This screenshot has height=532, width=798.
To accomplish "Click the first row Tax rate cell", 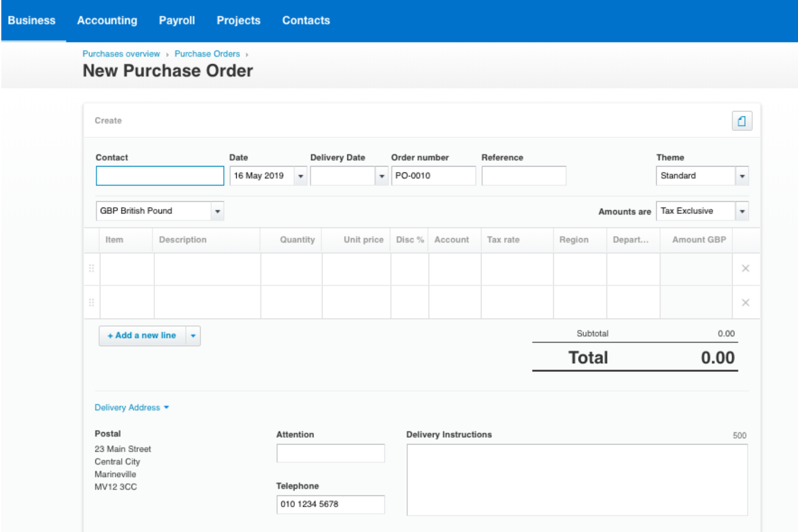I will (x=517, y=269).
